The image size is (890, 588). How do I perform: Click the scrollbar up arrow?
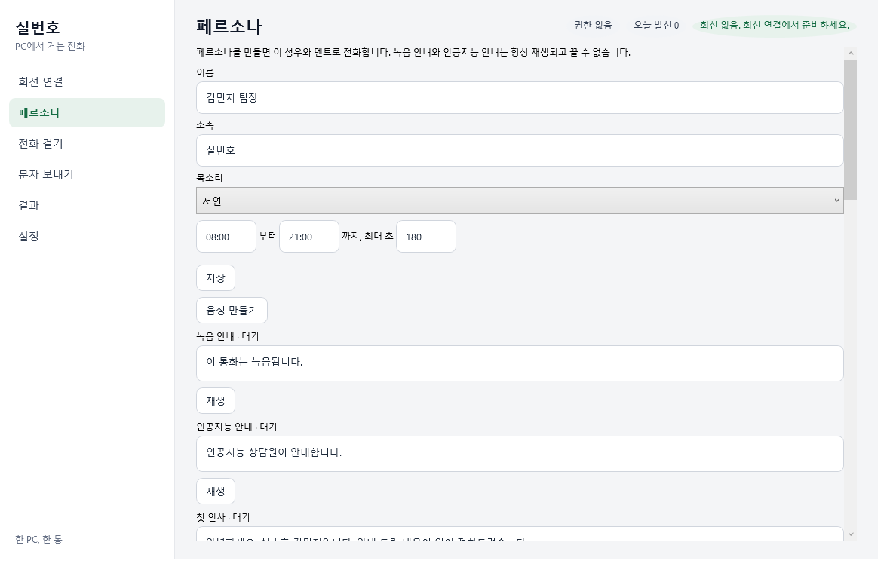point(850,53)
